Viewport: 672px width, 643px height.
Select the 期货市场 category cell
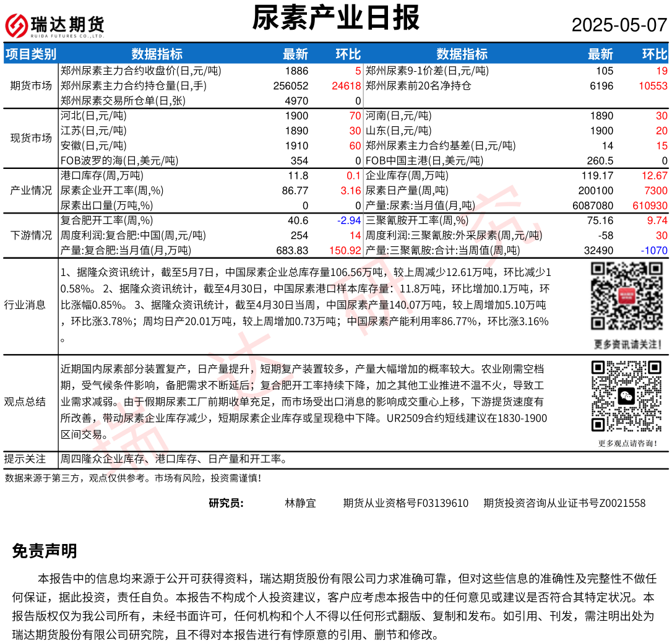point(31,85)
